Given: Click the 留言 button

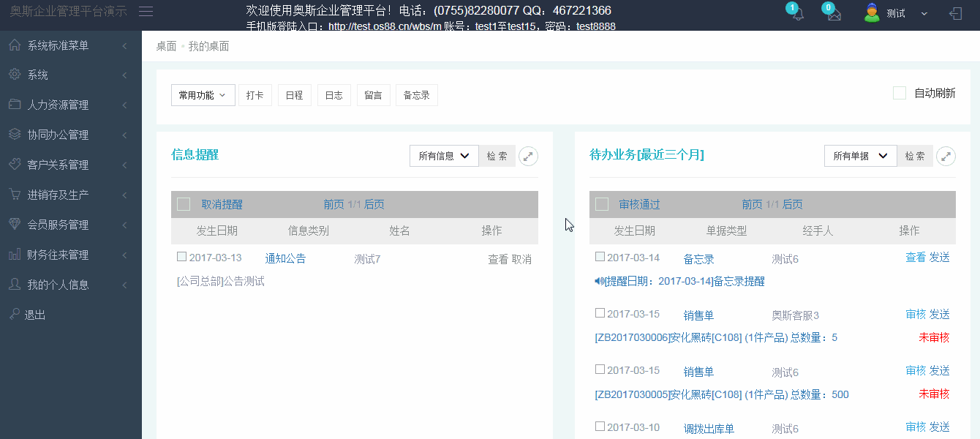Looking at the screenshot, I should (374, 95).
